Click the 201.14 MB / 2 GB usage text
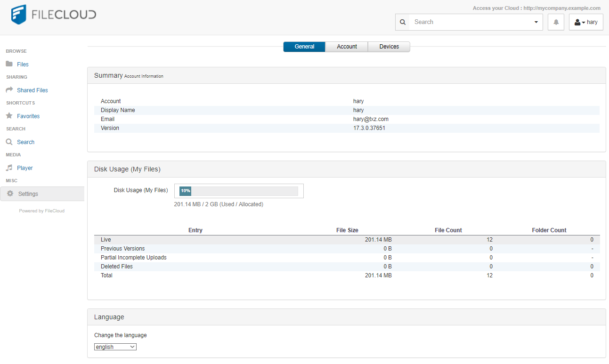Image resolution: width=609 pixels, height=364 pixels. (x=219, y=204)
